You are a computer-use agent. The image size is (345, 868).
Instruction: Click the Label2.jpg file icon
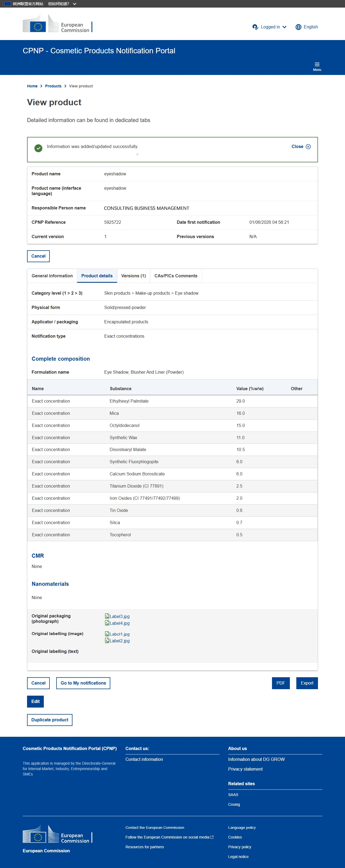[107, 640]
